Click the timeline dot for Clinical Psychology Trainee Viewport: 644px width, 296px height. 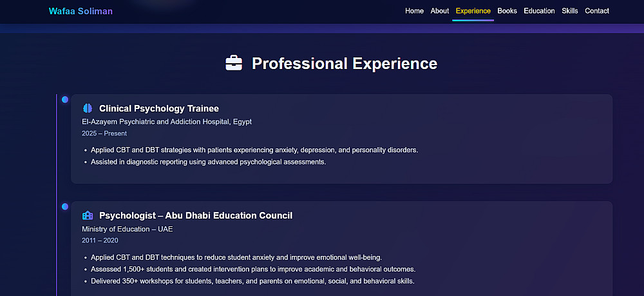[x=65, y=99]
